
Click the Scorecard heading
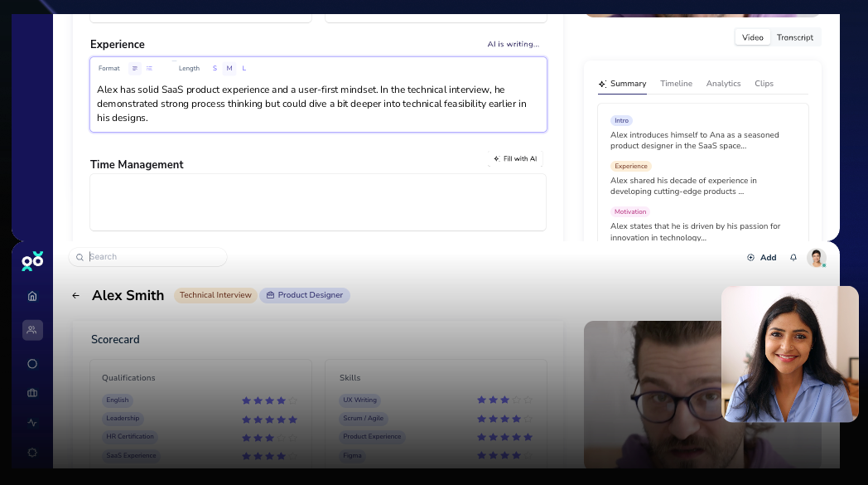(x=115, y=339)
